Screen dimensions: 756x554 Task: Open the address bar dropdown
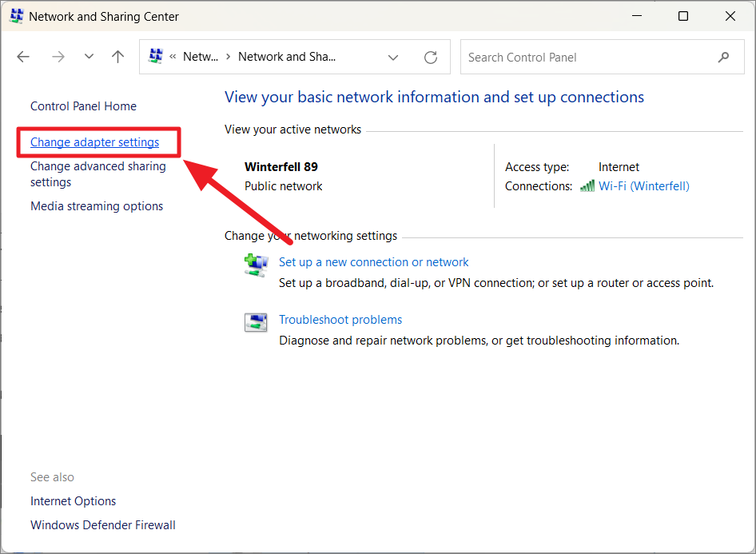pyautogui.click(x=393, y=57)
